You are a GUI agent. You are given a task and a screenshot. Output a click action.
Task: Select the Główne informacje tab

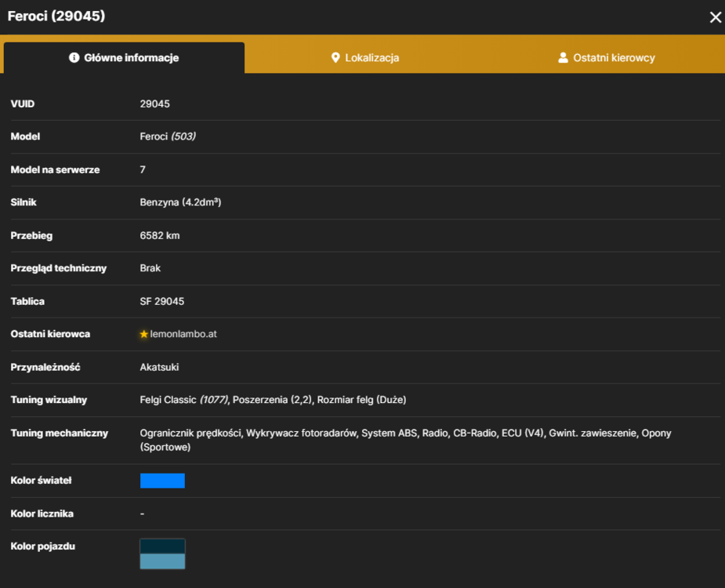click(x=124, y=58)
